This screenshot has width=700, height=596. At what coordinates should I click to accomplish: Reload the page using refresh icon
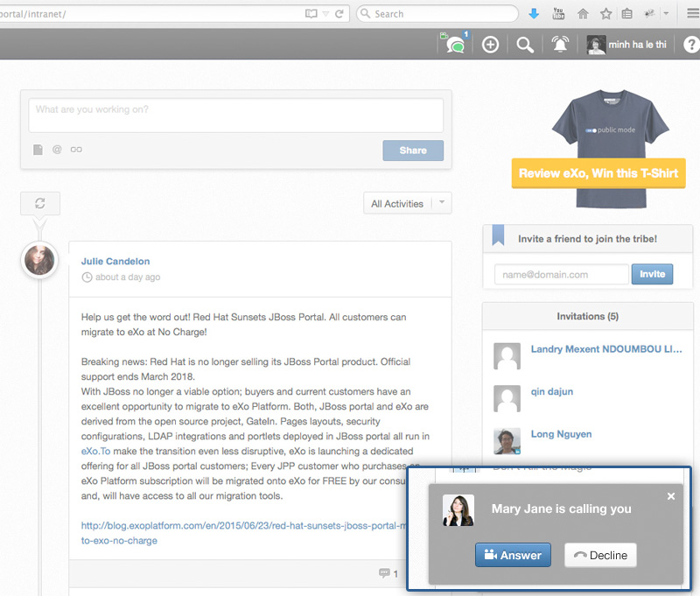(x=339, y=14)
